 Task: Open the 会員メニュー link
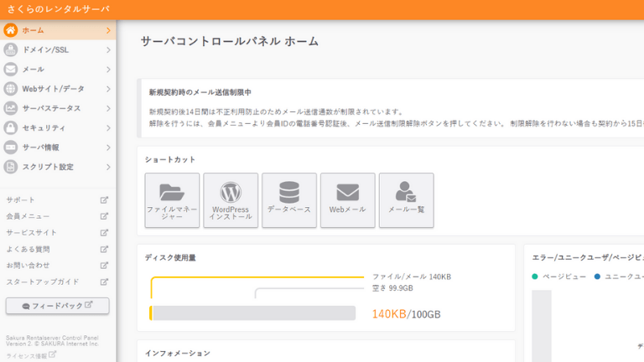point(28,216)
